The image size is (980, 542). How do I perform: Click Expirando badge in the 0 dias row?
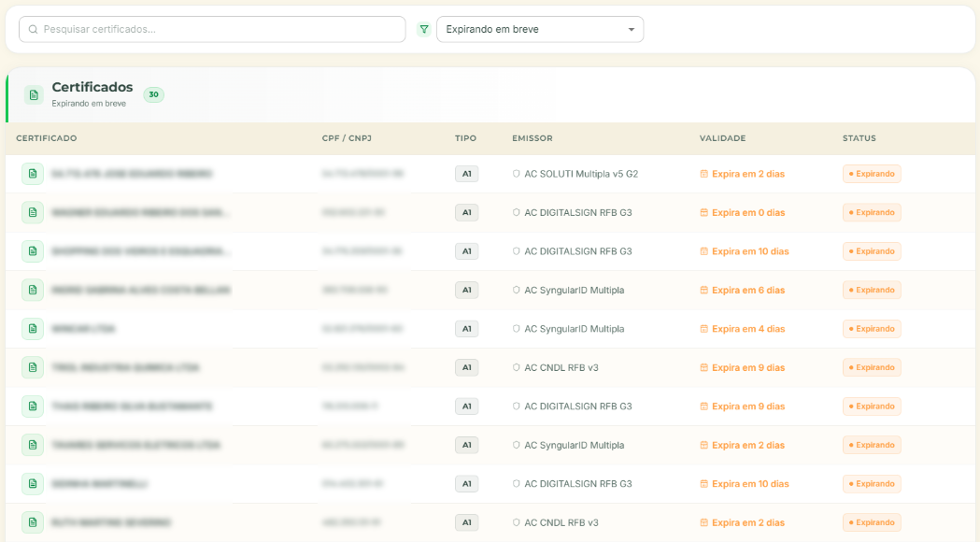tap(872, 212)
